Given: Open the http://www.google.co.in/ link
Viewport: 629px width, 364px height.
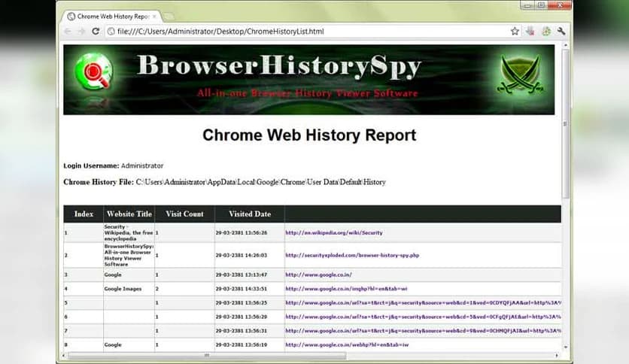Looking at the screenshot, I should click(x=318, y=275).
